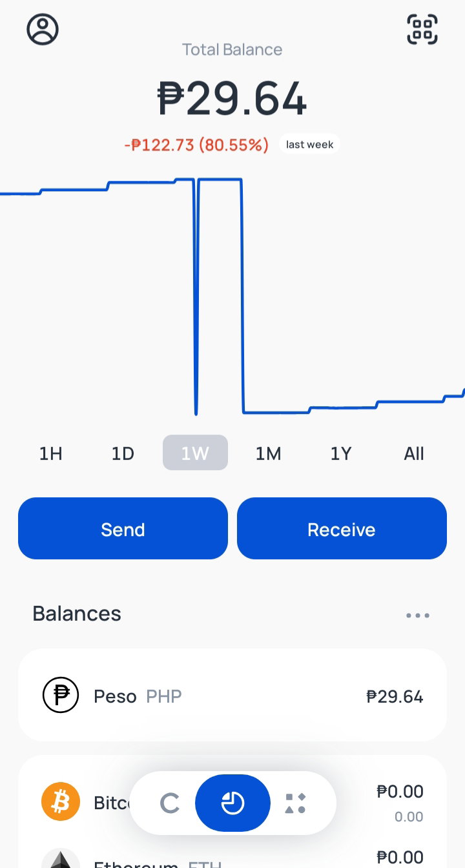This screenshot has width=465, height=868.
Task: Click the balance history chart line
Action: (232, 296)
